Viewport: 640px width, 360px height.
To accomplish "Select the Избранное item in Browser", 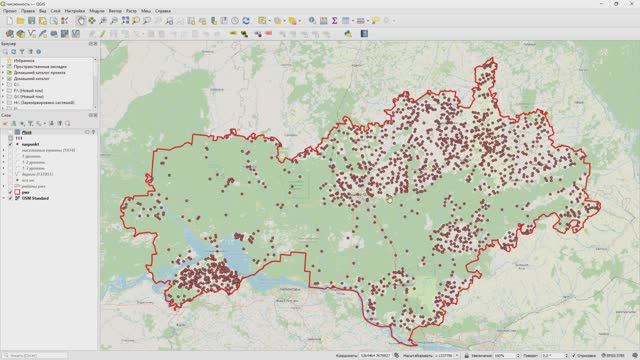I will (x=24, y=60).
